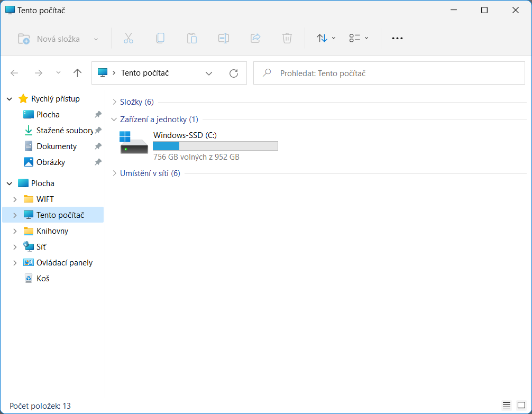Screen dimensions: 532x414
Task: Refresh the current folder view
Action: [x=234, y=73]
